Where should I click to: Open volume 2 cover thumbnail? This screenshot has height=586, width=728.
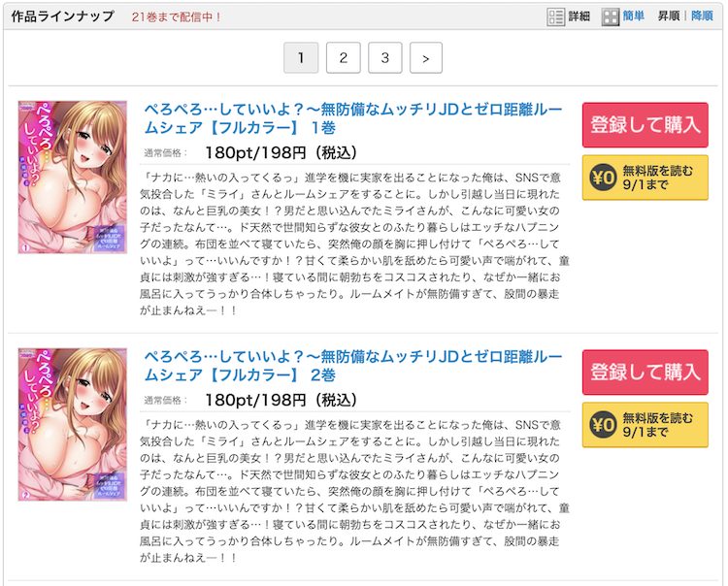(x=73, y=425)
